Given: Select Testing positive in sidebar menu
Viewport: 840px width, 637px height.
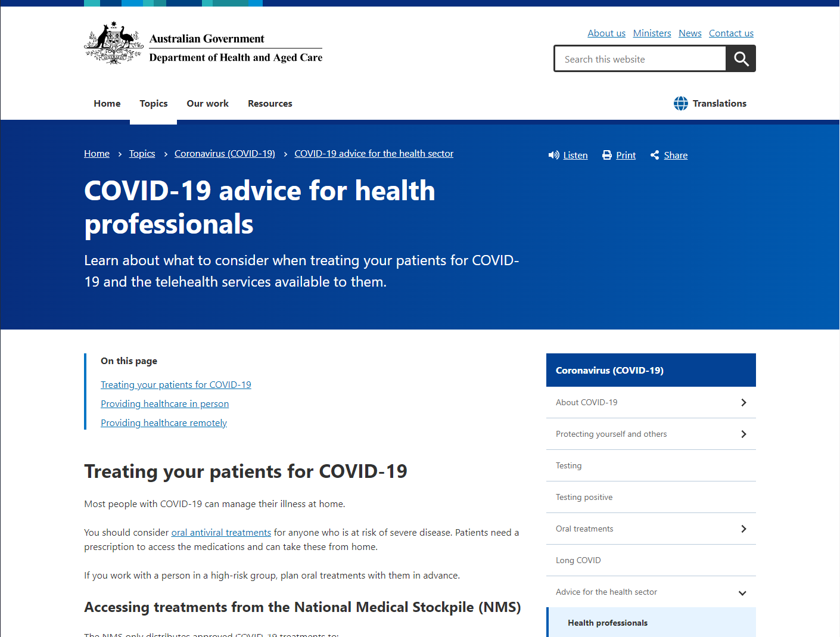Looking at the screenshot, I should (584, 498).
